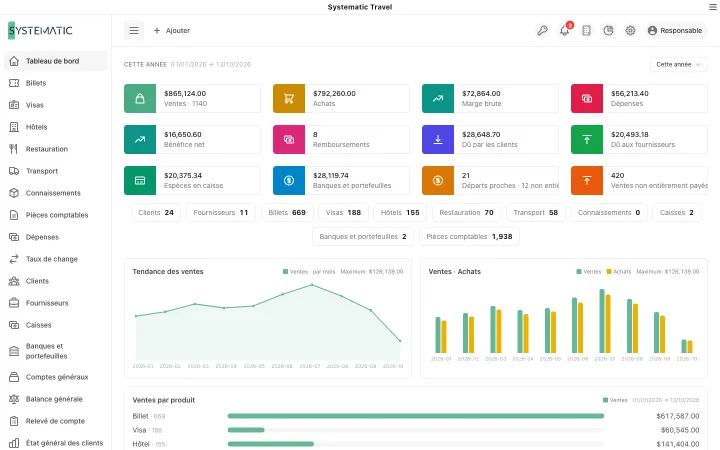Click the $617,587.00 Billet amount
The width and height of the screenshot is (720, 450).
coord(678,416)
